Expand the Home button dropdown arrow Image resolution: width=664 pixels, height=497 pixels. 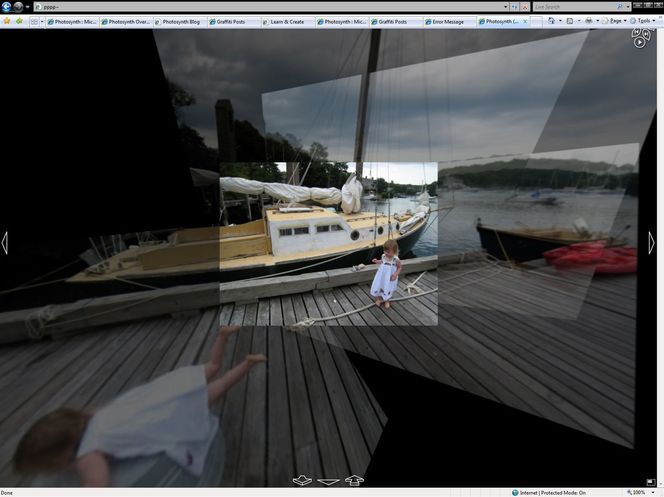click(x=560, y=21)
